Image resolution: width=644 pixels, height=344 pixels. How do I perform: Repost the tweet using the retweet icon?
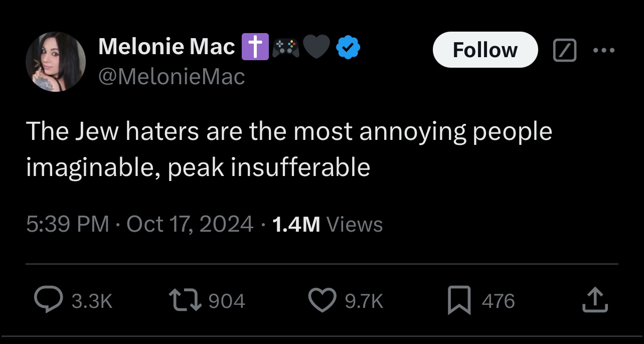click(187, 300)
